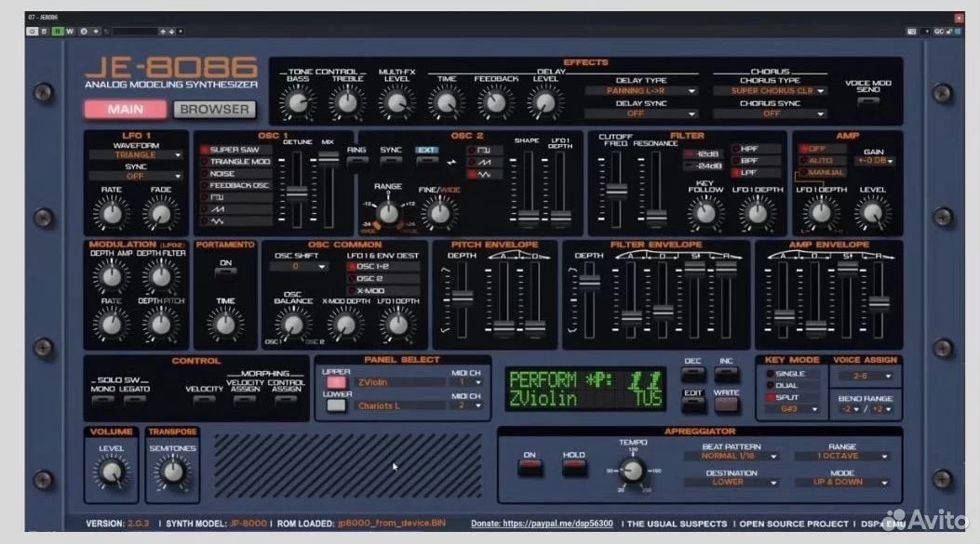Enable Read automation R button
The height and width of the screenshot is (544, 980).
58,32
